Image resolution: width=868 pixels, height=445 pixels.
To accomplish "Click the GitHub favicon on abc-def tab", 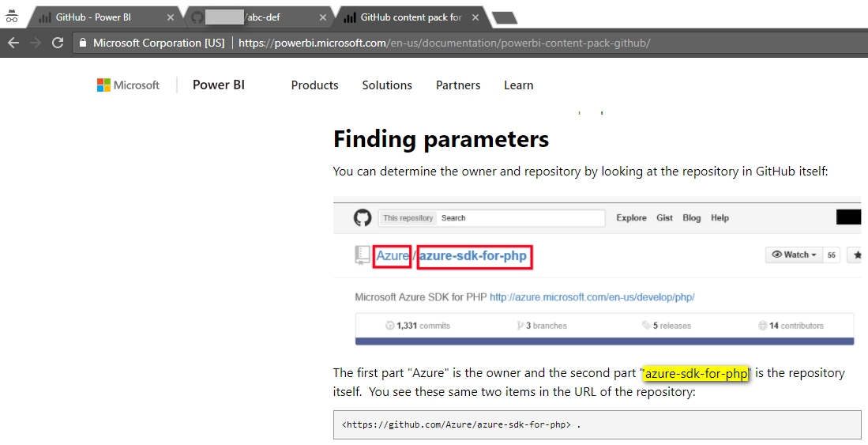I will [197, 17].
